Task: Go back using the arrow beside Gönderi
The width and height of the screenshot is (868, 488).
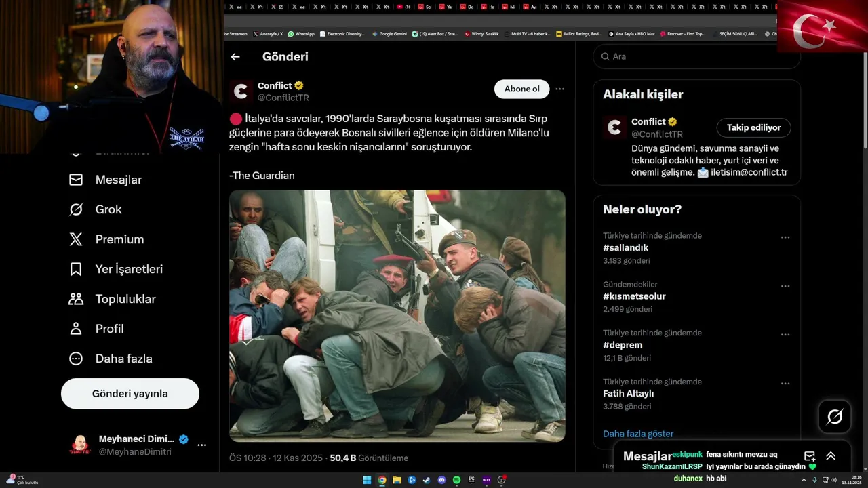Action: pos(235,57)
